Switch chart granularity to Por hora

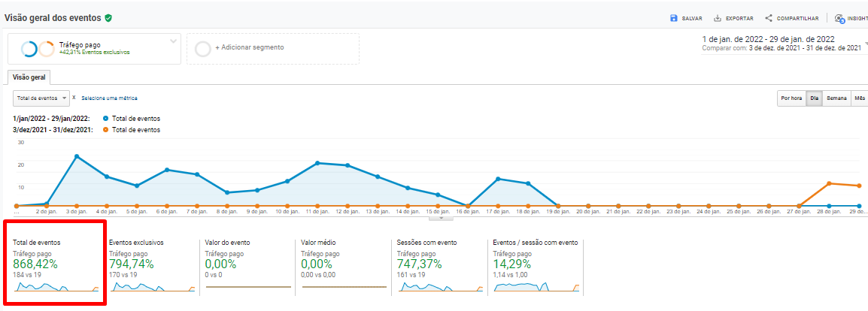click(x=791, y=98)
